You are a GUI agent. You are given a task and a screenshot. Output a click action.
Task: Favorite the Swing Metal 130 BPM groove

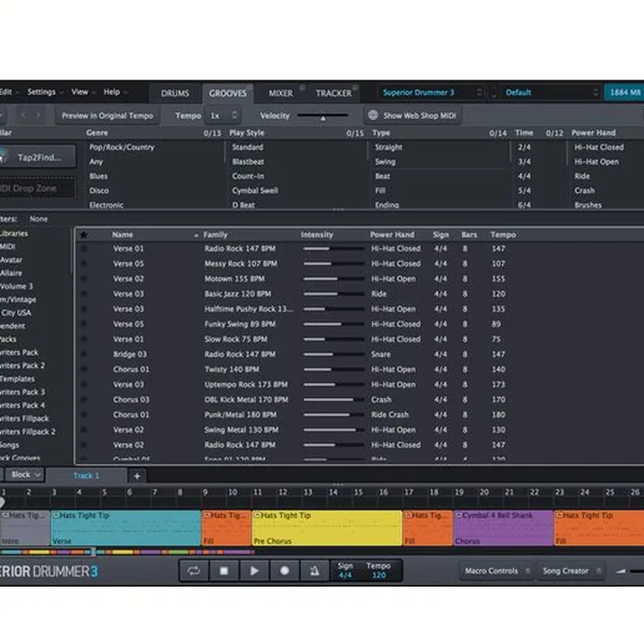click(x=83, y=430)
